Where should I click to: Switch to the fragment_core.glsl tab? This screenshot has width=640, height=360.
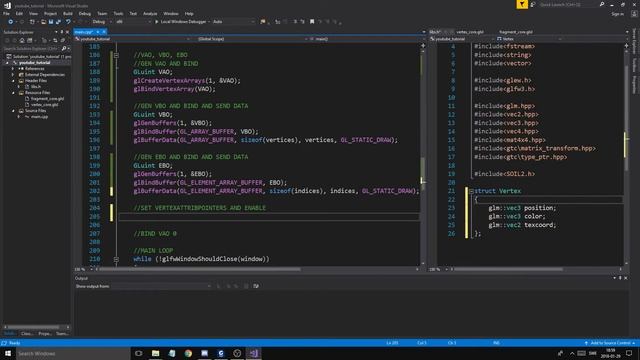516,32
